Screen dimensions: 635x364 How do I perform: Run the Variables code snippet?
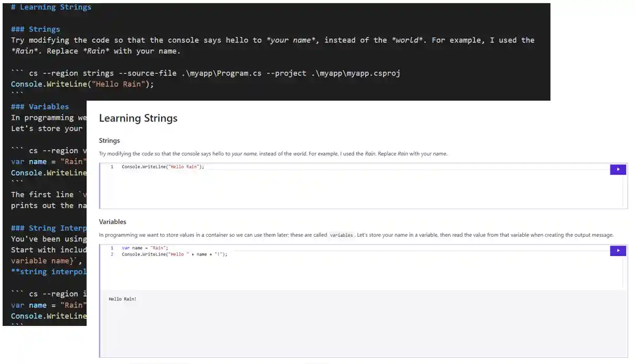pos(618,251)
